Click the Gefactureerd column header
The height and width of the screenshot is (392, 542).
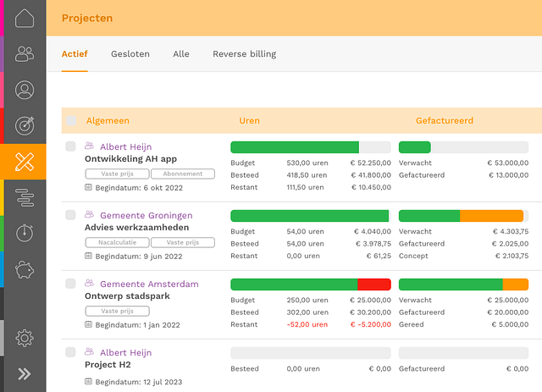(445, 120)
